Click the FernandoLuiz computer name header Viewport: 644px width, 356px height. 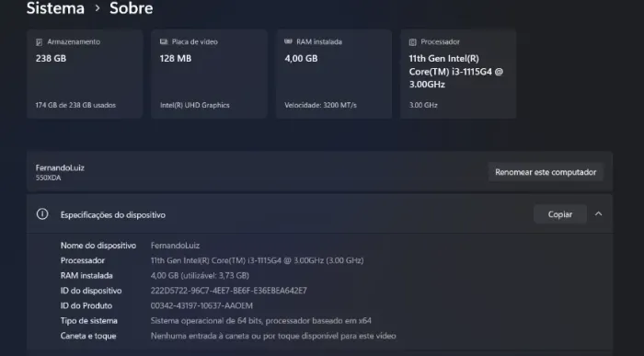coord(60,167)
